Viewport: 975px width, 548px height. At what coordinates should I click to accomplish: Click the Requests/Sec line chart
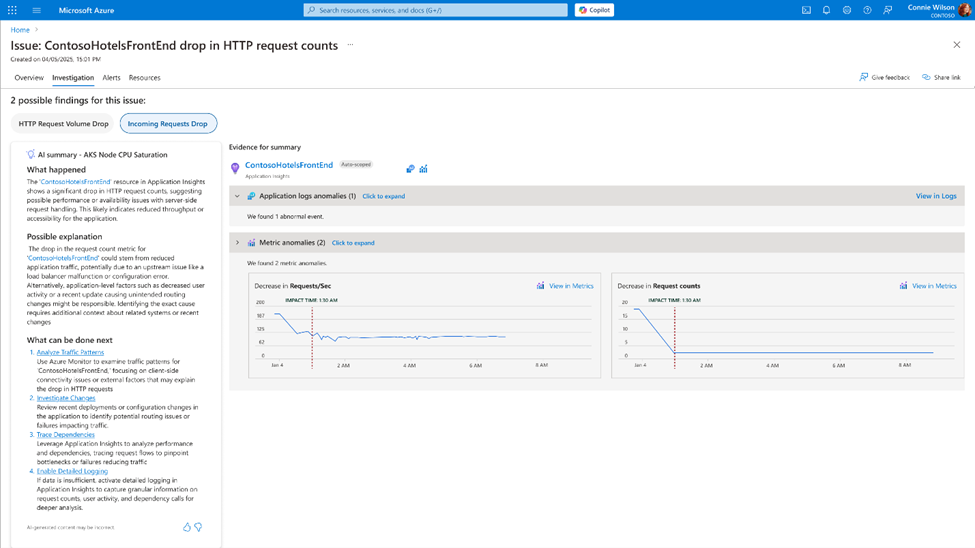tap(390, 328)
